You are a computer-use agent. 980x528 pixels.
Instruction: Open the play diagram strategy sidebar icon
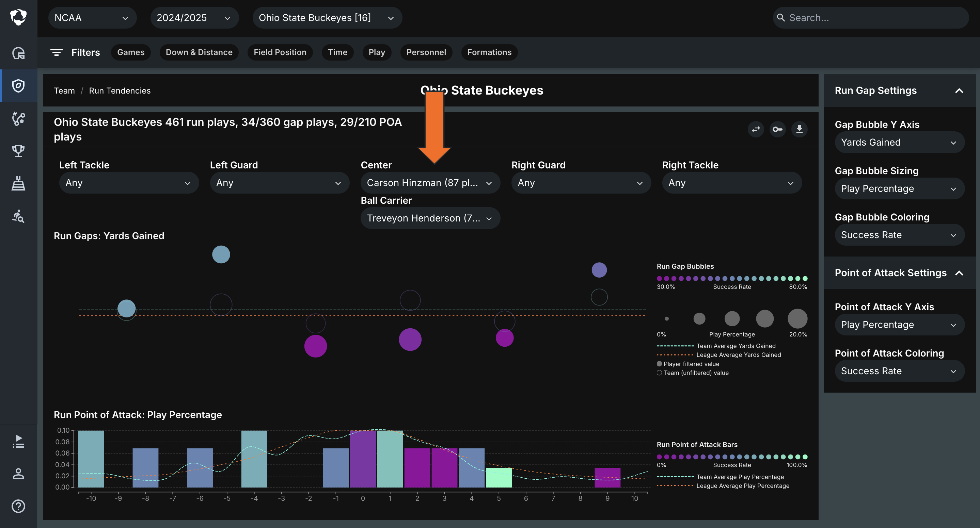pyautogui.click(x=18, y=119)
